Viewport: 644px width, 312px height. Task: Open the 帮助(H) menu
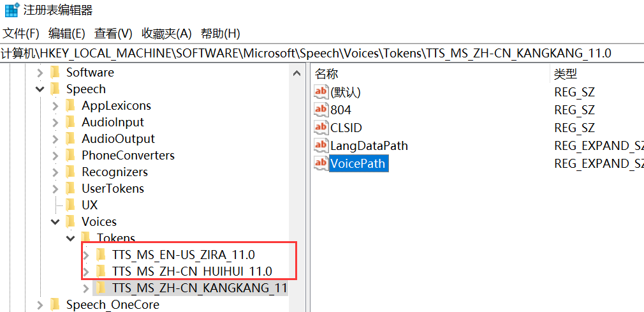click(x=221, y=34)
